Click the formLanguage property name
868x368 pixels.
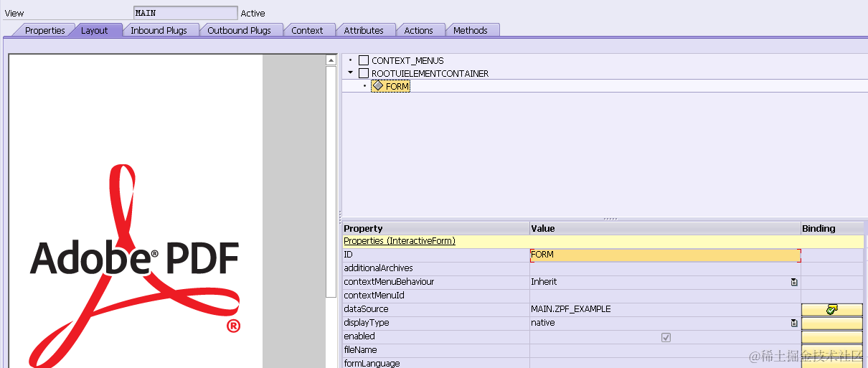372,363
